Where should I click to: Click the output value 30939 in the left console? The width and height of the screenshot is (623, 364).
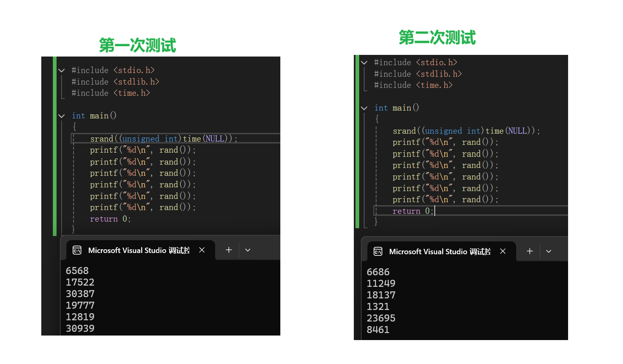[x=80, y=329]
